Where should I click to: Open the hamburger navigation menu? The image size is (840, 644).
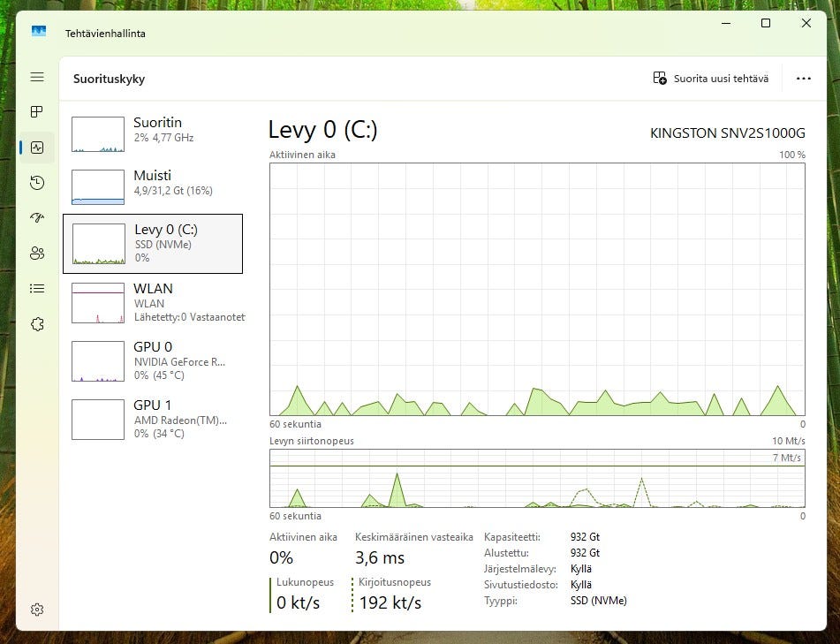coord(37,77)
